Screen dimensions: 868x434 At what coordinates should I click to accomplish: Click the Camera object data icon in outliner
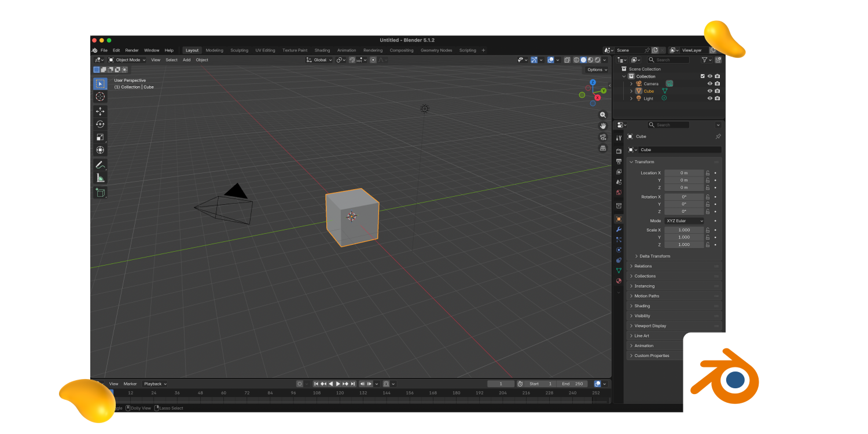click(670, 84)
